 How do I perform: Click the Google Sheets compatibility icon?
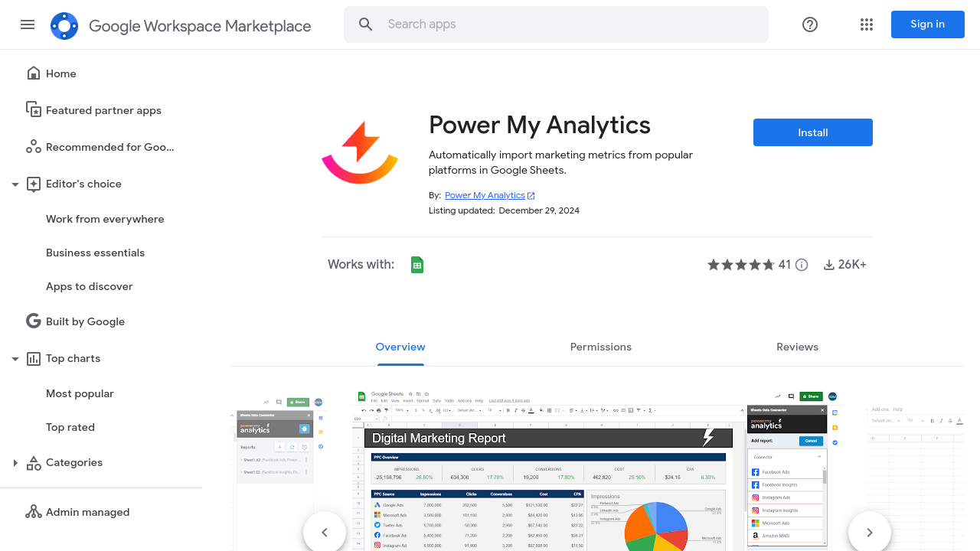click(417, 265)
